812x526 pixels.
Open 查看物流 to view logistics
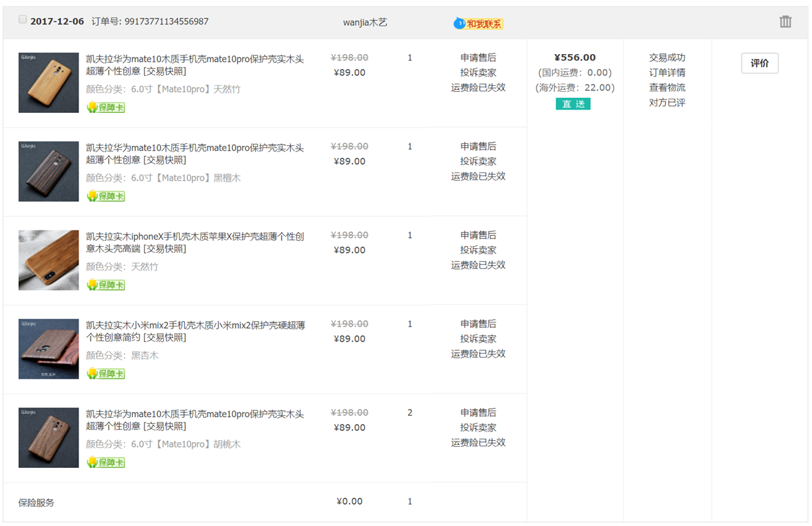pos(667,87)
